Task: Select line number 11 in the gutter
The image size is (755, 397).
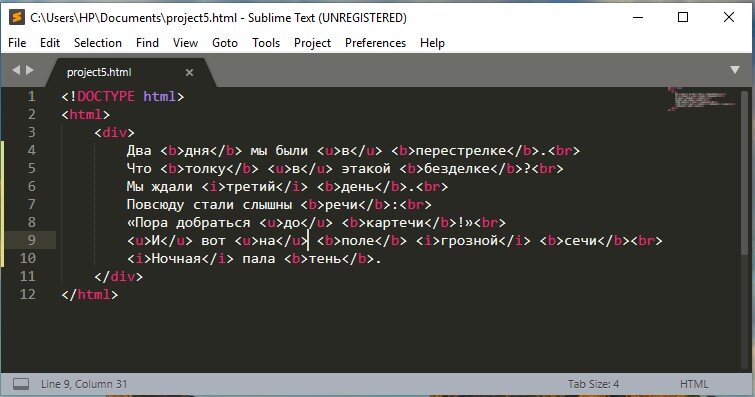Action: click(x=27, y=276)
